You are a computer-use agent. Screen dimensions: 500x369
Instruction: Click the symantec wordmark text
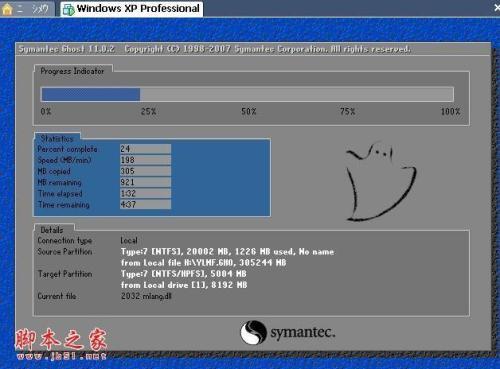pyautogui.click(x=303, y=332)
